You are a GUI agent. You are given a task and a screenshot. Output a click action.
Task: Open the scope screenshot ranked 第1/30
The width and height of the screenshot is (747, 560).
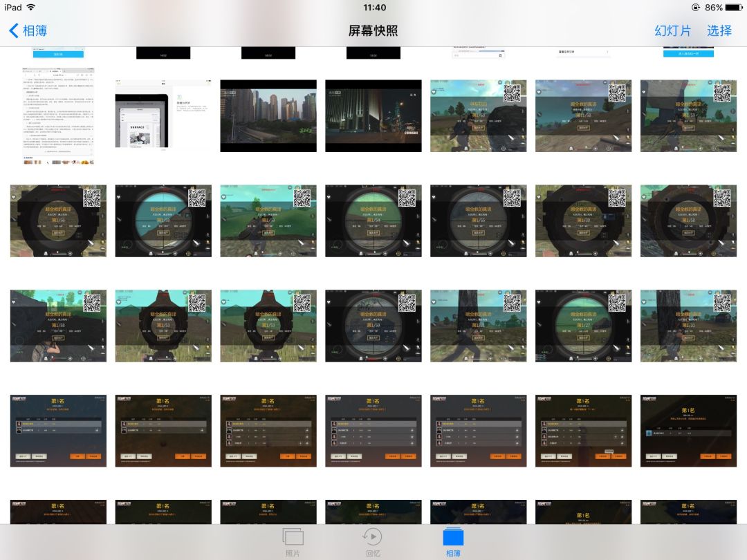pyautogui.click(x=584, y=221)
